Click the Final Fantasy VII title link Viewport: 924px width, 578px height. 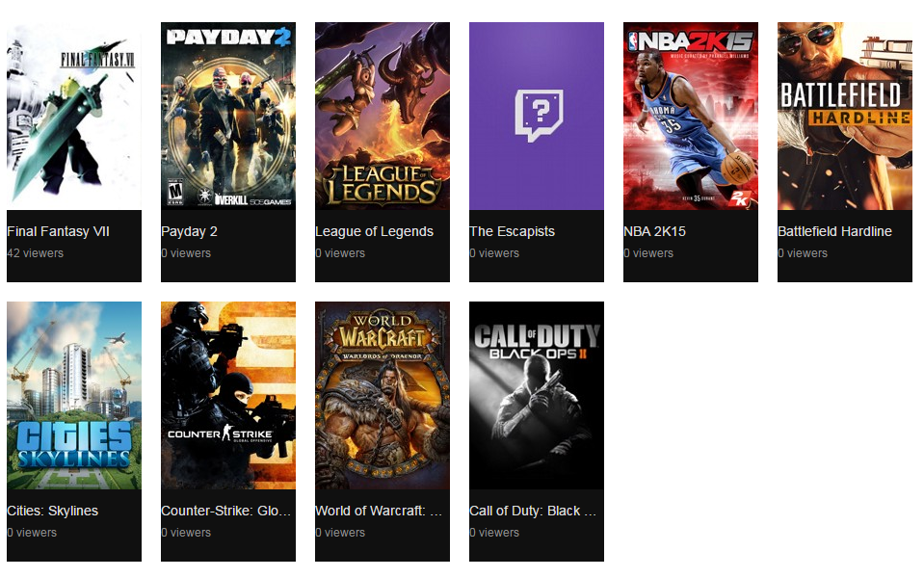(59, 231)
